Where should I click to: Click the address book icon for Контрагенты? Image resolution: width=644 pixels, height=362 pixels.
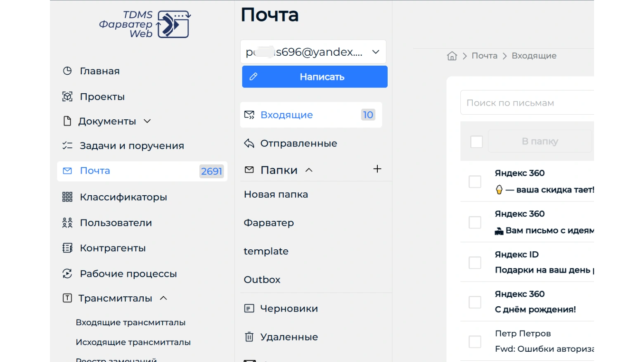[x=67, y=248]
